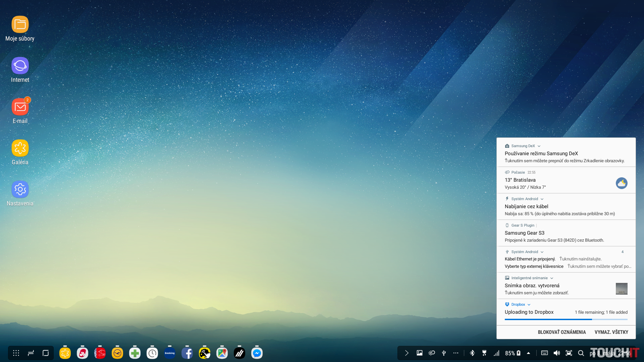This screenshot has width=644, height=362.
Task: Toggle on-screen keyboard icon in tray
Action: [x=544, y=353]
